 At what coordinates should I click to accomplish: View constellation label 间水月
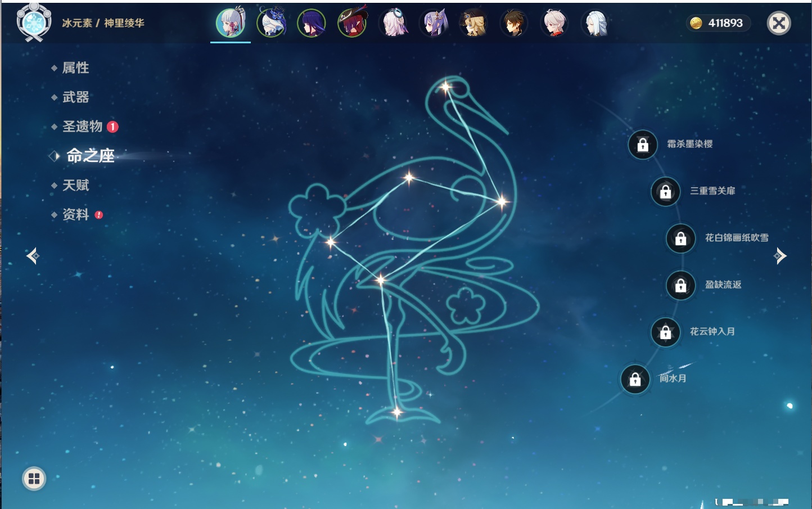[x=673, y=378]
